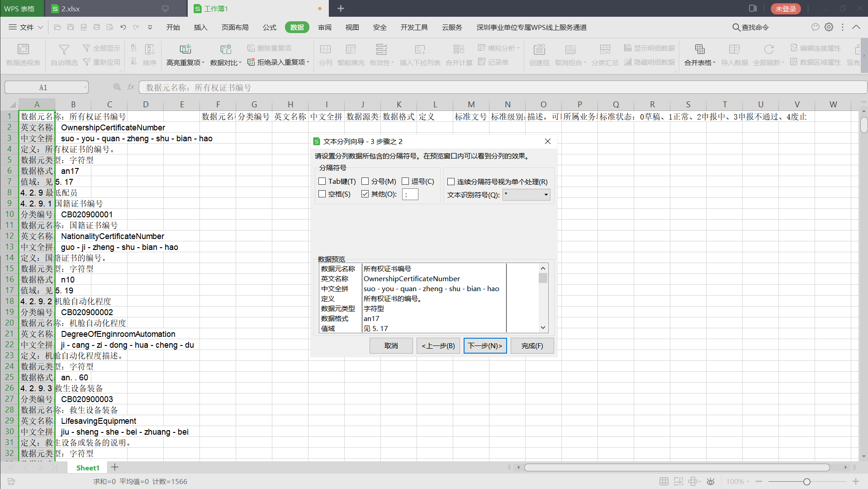Expand the quick access toolbar customize arrow
Viewport: 868px width, 489px height.
pyautogui.click(x=150, y=27)
